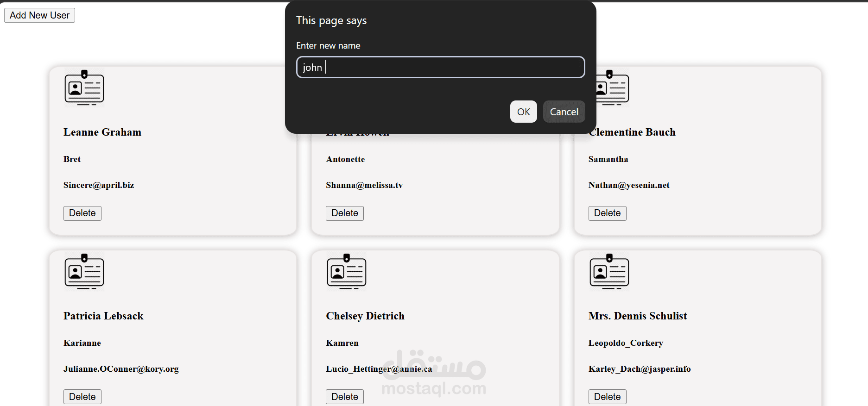
Task: Select the name Mrs. Dennis Schulist
Action: 638,316
